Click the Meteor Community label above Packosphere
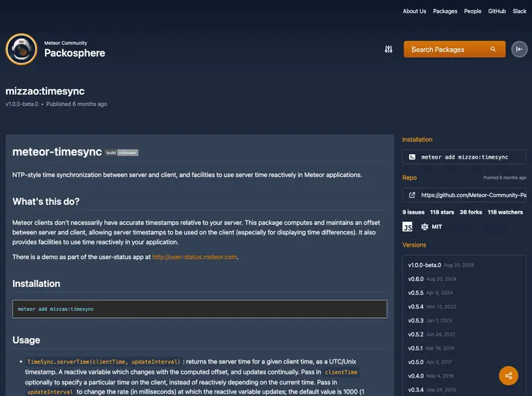Viewport: 532px width, 396px height. point(66,43)
